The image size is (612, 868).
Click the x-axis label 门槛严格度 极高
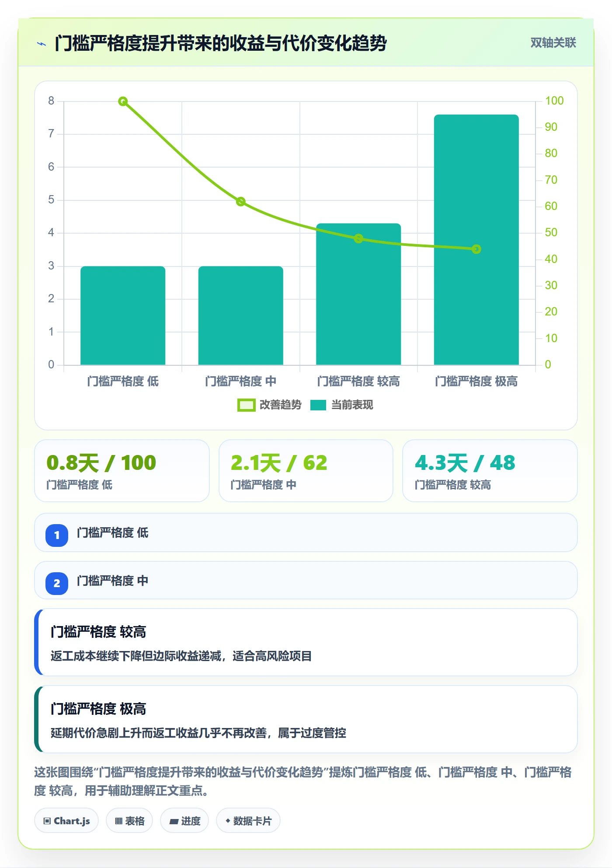point(476,381)
